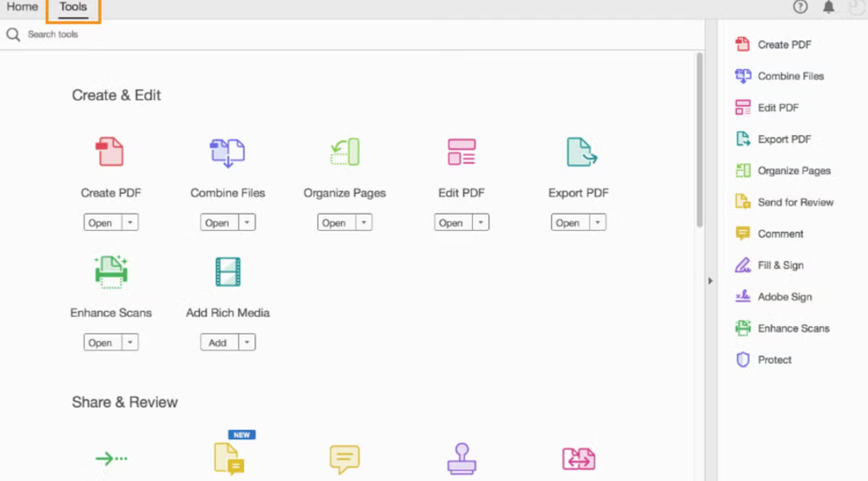Click the vertical scrollbar of the tools list
Viewport: 868px width, 481px height.
pyautogui.click(x=699, y=140)
